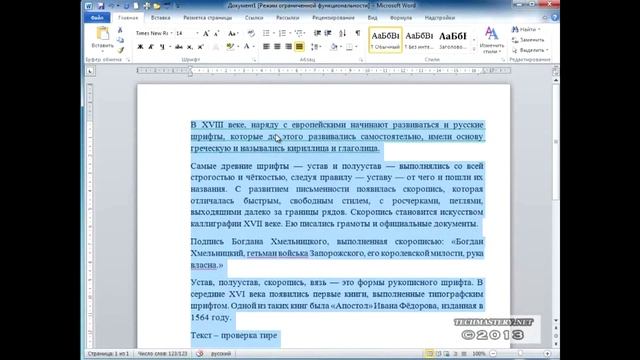Image resolution: width=640 pixels, height=360 pixels.
Task: Switch to Web Layout view icon
Action: (447, 353)
